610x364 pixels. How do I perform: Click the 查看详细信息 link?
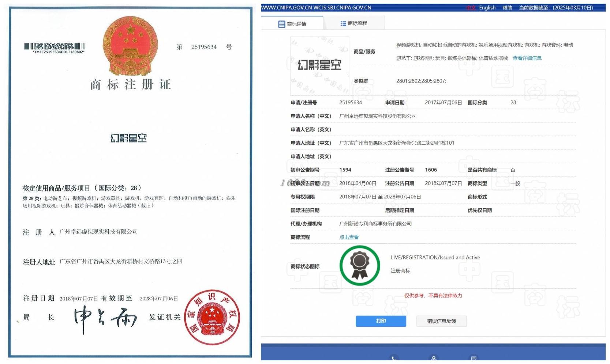pos(527,58)
